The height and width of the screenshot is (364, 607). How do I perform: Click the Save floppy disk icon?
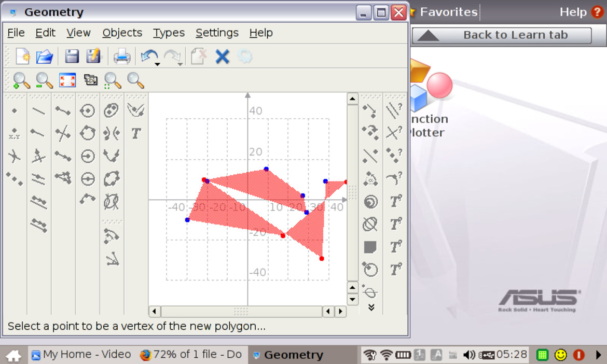coord(72,57)
